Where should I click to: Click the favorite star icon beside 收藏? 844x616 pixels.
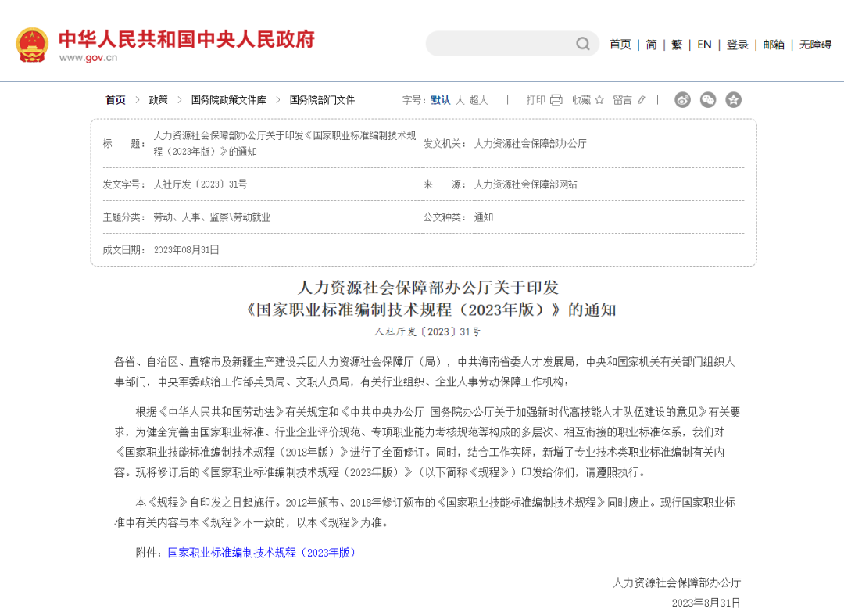[599, 100]
